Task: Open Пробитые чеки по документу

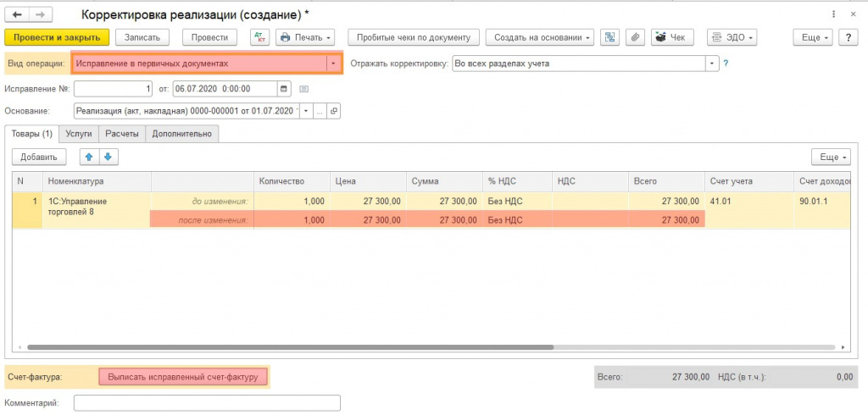Action: [414, 37]
